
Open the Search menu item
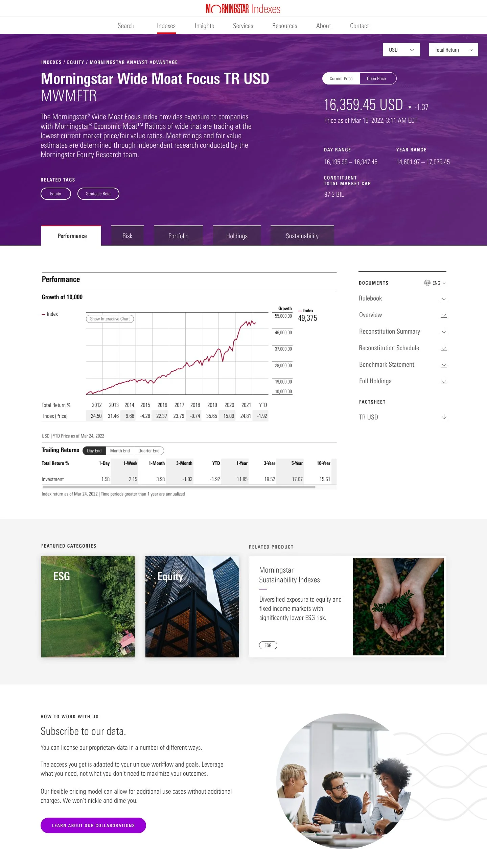[x=126, y=26]
